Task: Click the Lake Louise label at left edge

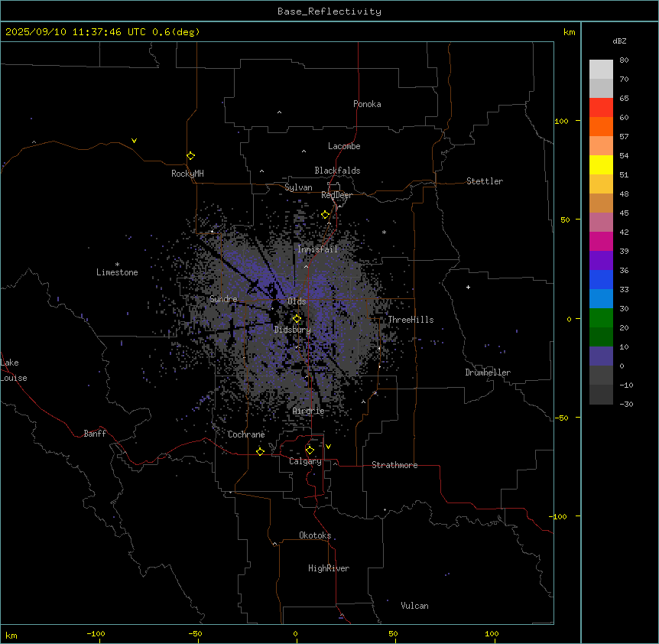Action: click(14, 370)
